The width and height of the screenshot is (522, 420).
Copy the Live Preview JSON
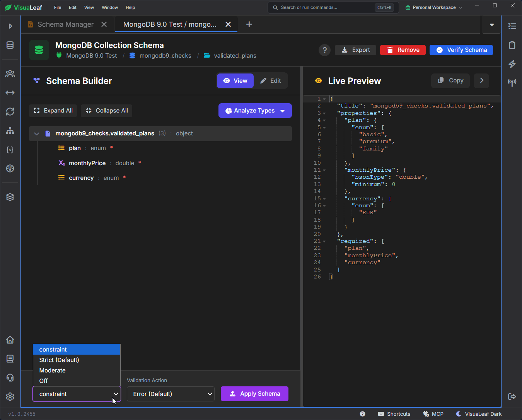tap(450, 80)
